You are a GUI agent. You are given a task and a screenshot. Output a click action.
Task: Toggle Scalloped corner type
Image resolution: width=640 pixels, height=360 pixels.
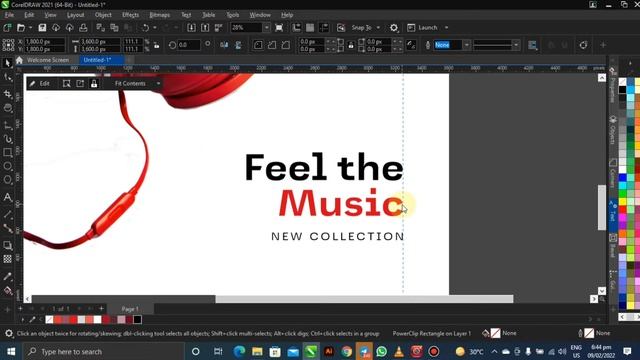(x=272, y=45)
